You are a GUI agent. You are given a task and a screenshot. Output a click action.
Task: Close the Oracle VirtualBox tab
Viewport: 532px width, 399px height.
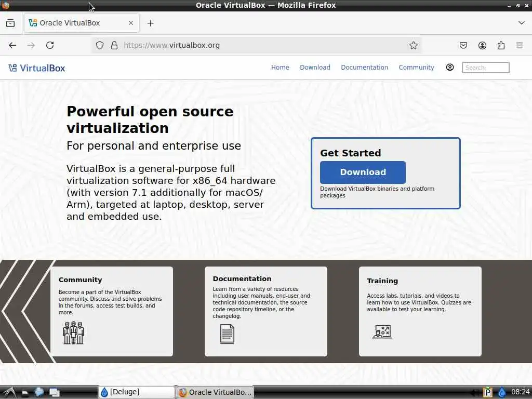131,23
